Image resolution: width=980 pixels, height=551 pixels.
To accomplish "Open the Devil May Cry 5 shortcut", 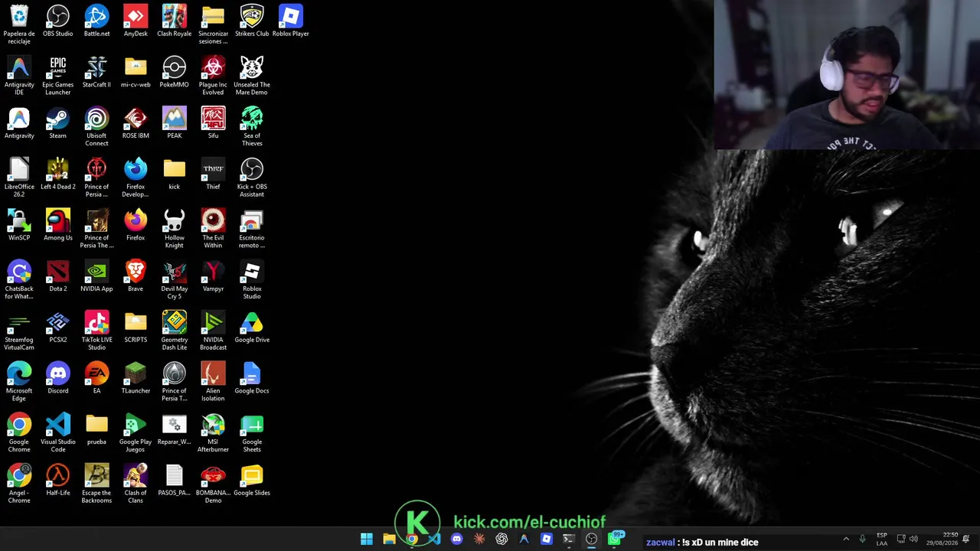I will point(175,280).
